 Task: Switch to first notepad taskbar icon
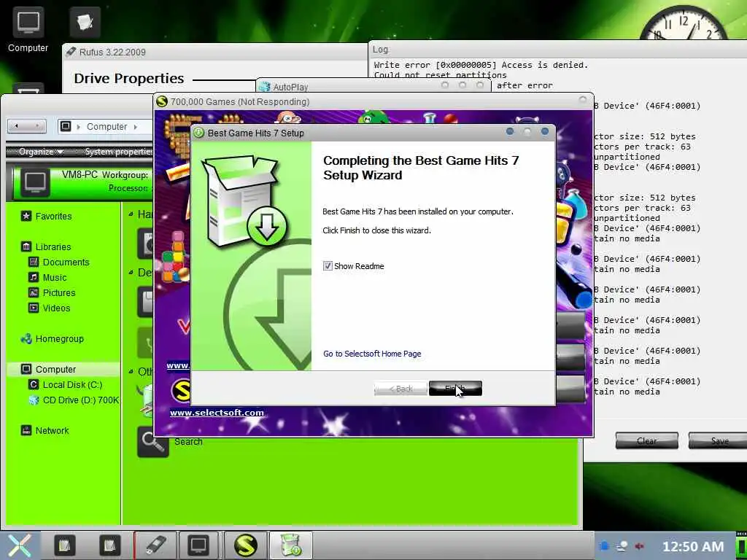(x=65, y=545)
